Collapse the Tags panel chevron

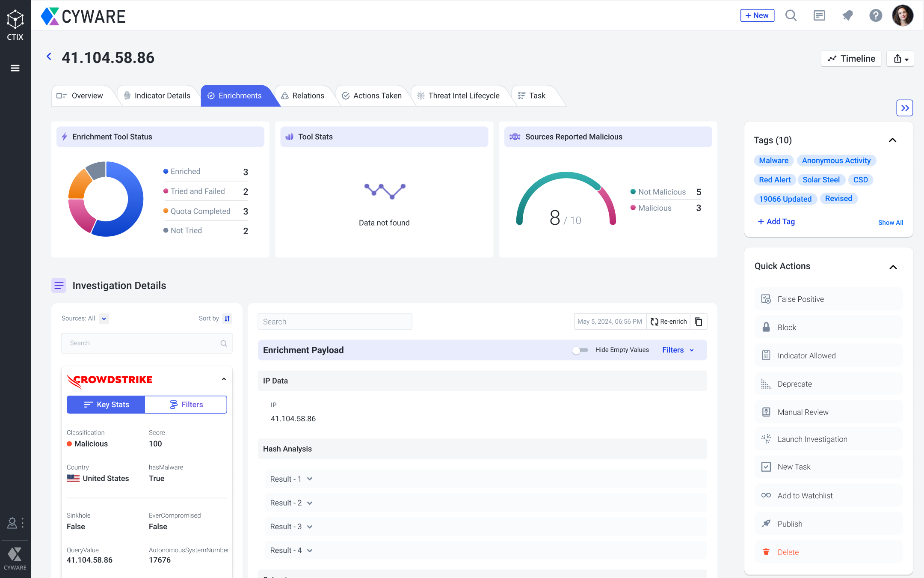893,140
